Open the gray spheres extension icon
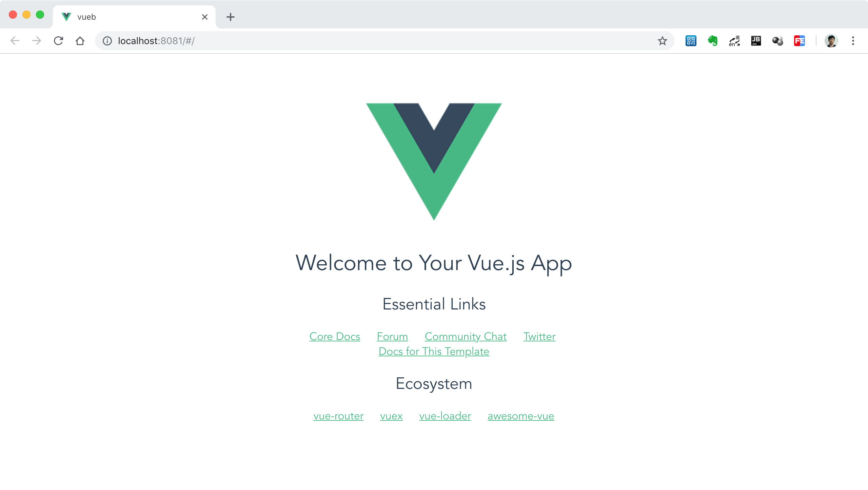The height and width of the screenshot is (490, 868). 777,41
